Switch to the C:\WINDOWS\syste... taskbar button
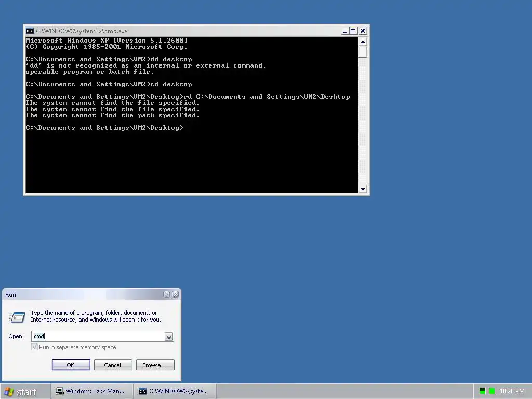The image size is (532, 399). pyautogui.click(x=175, y=391)
